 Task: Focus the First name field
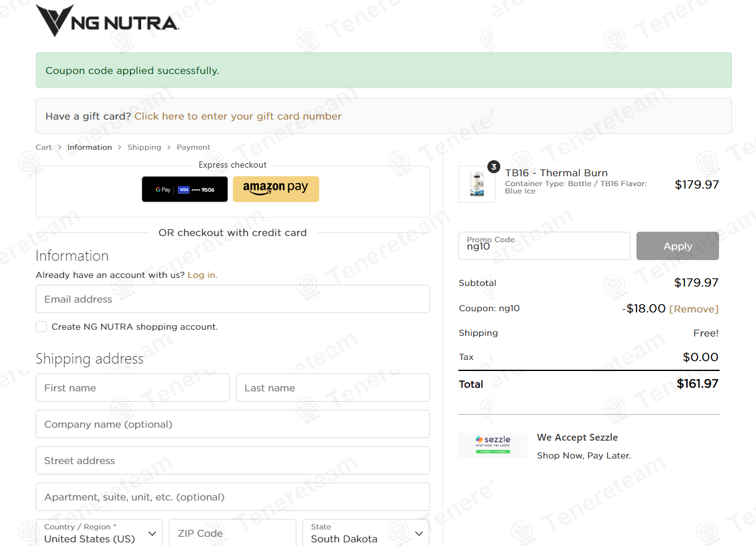pos(132,388)
